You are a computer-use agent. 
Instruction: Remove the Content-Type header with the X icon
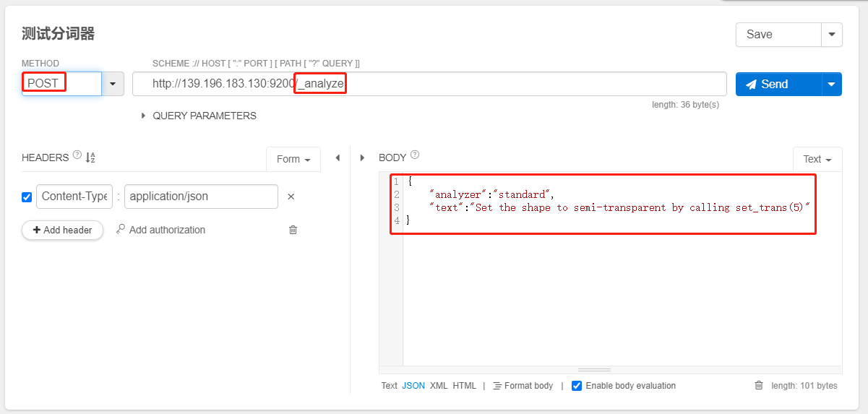[291, 197]
